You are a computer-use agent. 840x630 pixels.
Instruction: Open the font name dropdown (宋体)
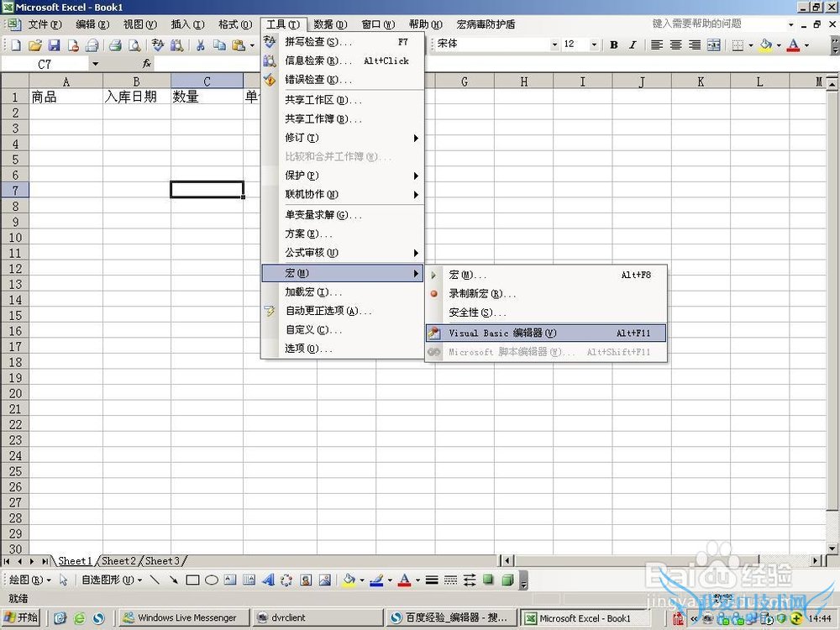click(x=554, y=45)
